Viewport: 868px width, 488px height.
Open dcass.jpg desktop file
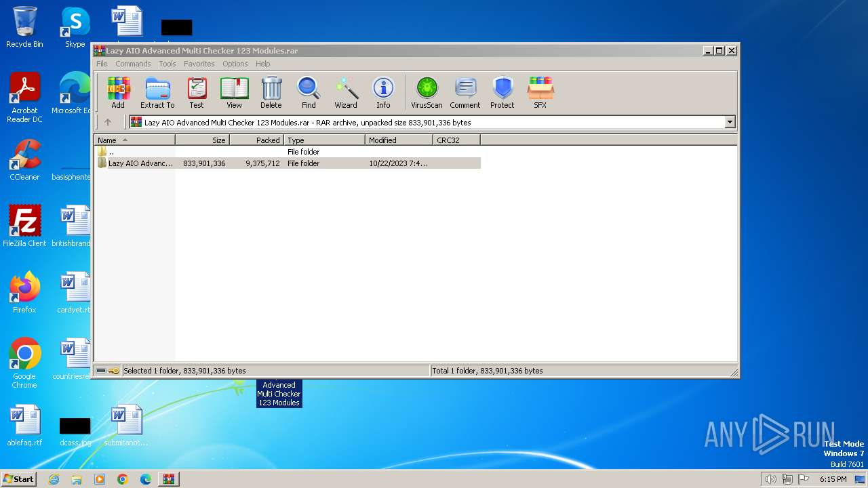click(75, 430)
